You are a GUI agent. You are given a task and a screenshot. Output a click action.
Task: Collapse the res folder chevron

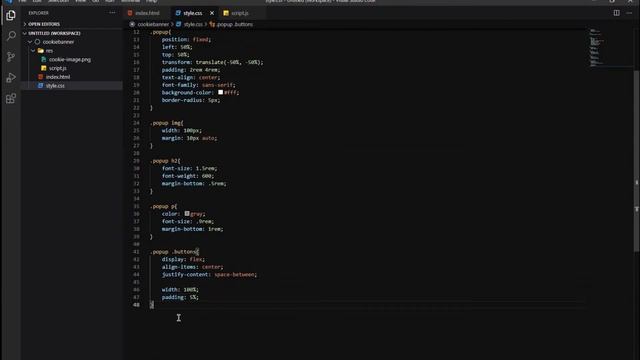pyautogui.click(x=33, y=51)
